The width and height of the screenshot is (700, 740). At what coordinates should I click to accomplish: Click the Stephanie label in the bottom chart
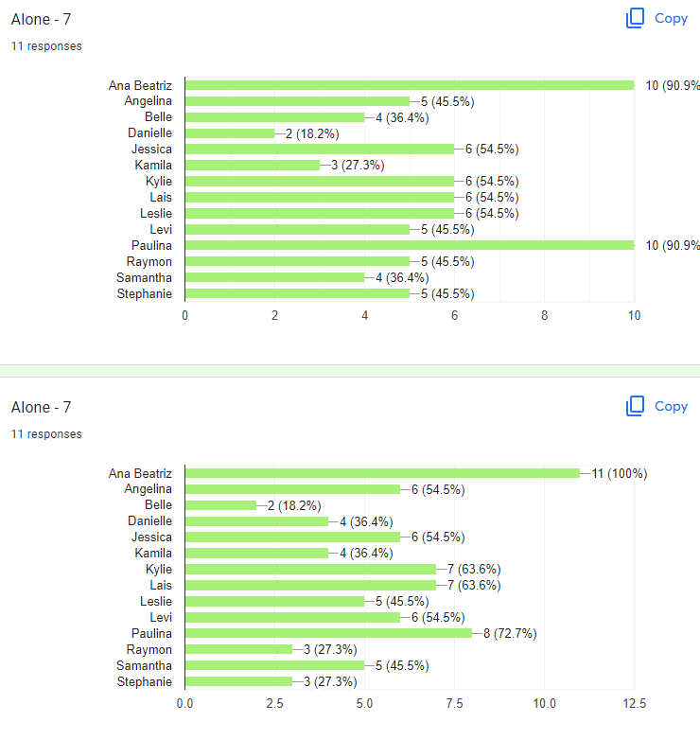tap(145, 682)
